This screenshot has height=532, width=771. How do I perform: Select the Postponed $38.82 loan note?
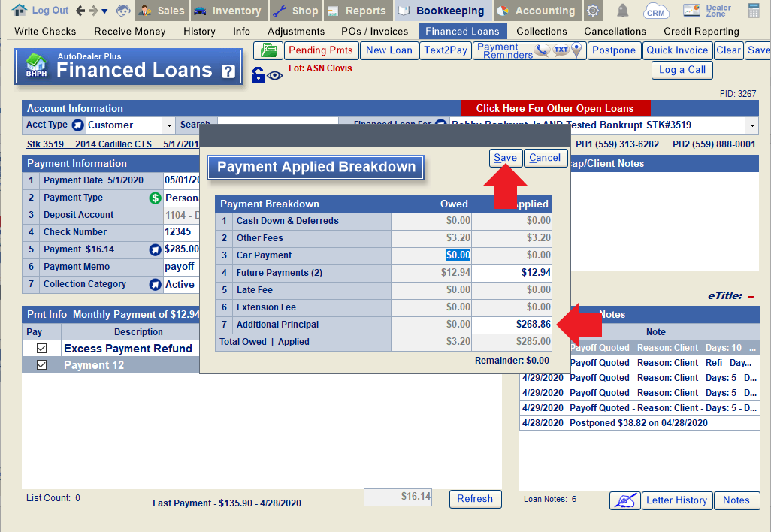tap(639, 423)
